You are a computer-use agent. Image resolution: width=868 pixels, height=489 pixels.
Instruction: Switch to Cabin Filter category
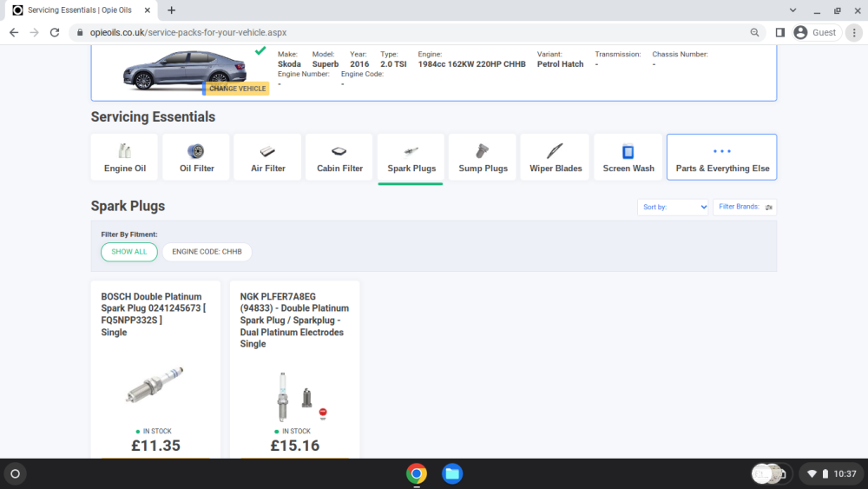pyautogui.click(x=339, y=156)
